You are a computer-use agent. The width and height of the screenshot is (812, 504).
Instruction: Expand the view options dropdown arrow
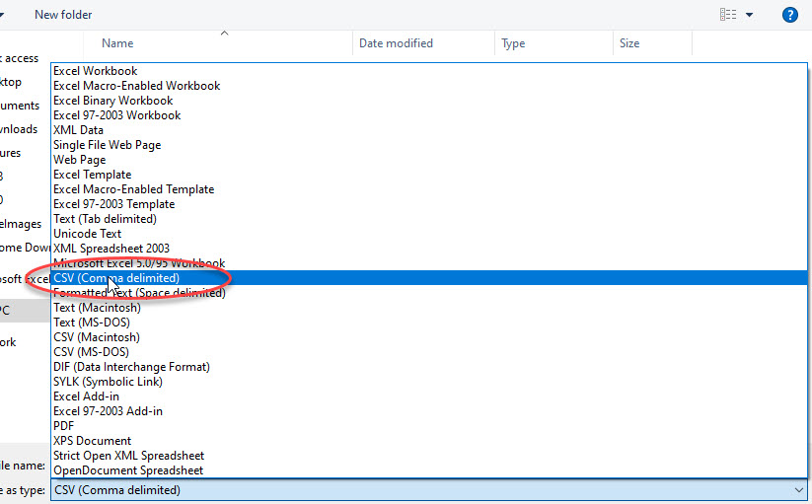[750, 15]
